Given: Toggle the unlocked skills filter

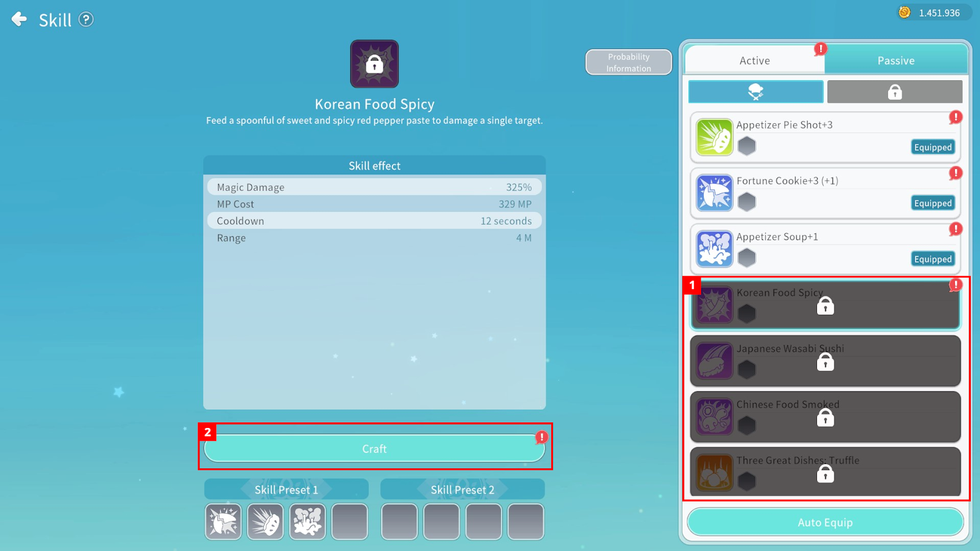Looking at the screenshot, I should click(x=756, y=92).
